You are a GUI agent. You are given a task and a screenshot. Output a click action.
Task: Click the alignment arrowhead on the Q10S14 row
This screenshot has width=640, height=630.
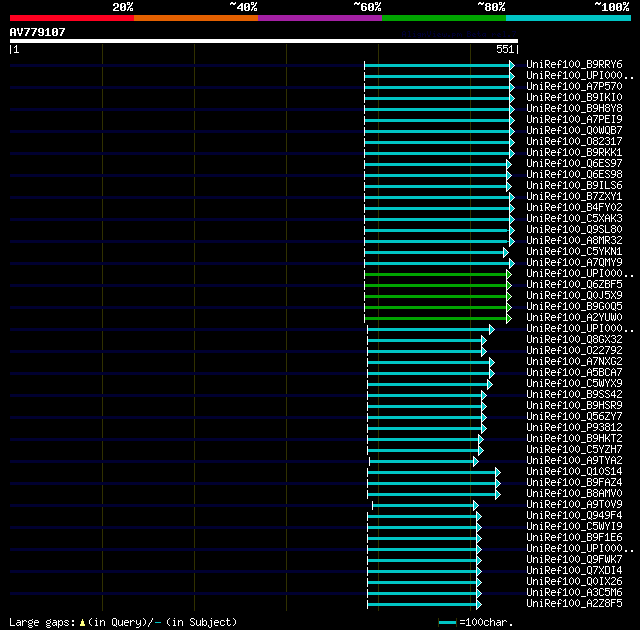pyautogui.click(x=498, y=472)
